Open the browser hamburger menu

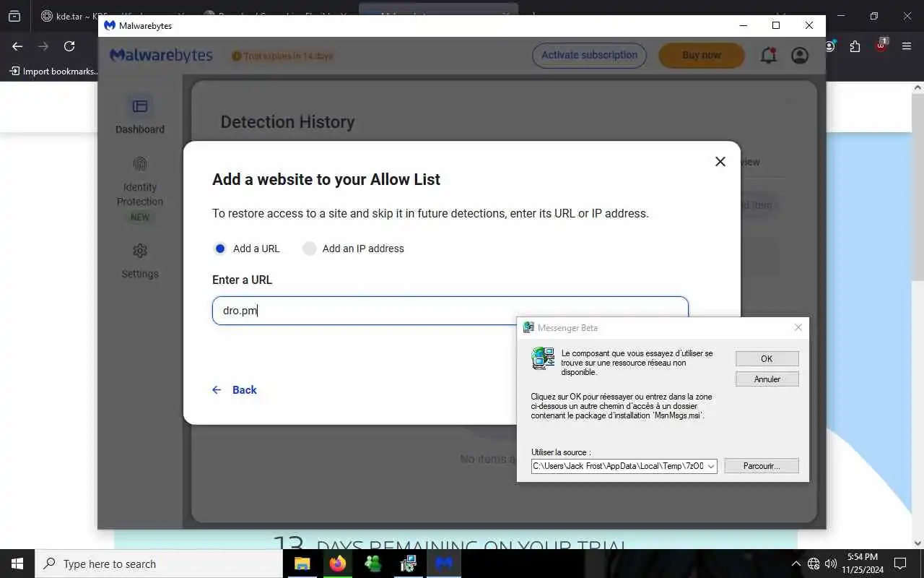pyautogui.click(x=907, y=46)
